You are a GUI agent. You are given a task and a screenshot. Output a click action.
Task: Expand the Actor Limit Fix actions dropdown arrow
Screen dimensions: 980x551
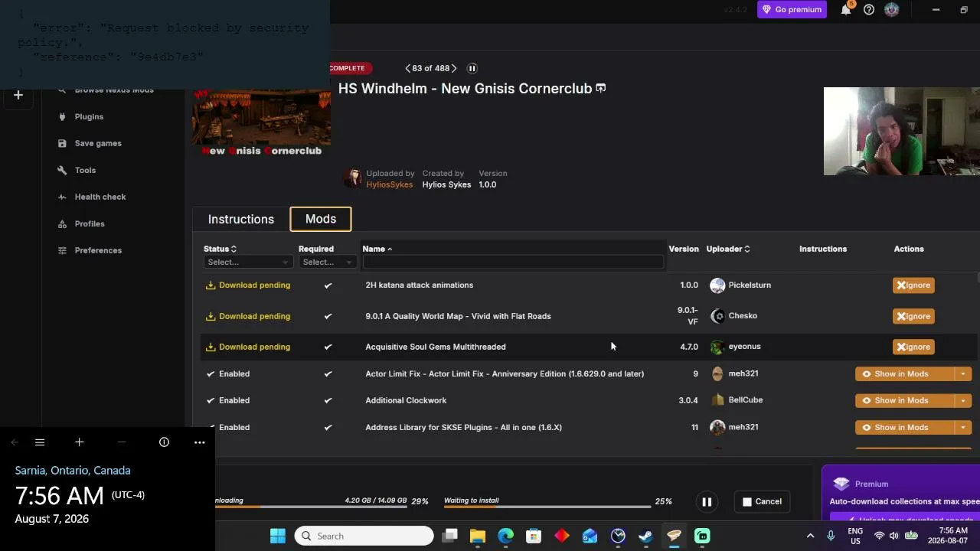coord(963,373)
